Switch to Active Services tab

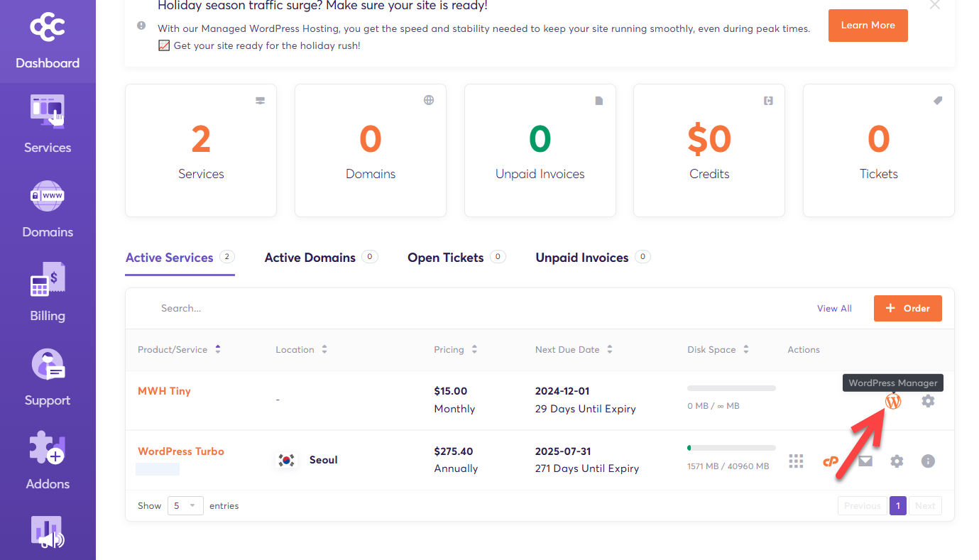(x=180, y=258)
